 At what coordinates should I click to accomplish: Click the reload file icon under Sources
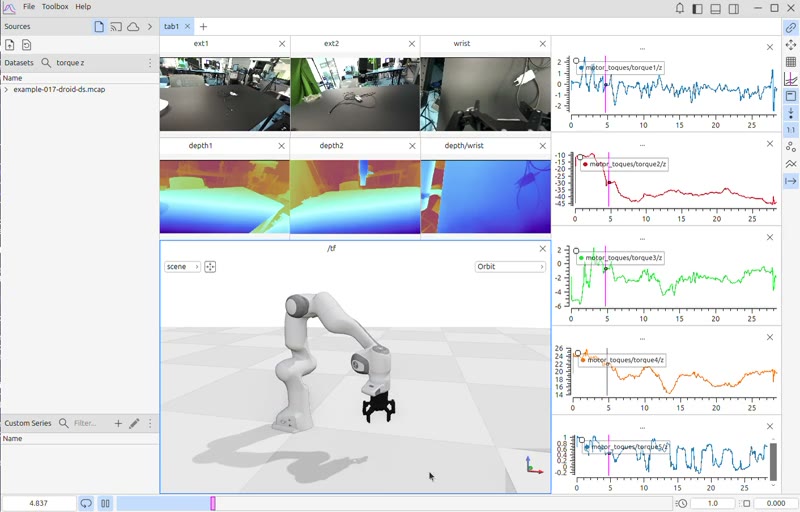(27, 45)
